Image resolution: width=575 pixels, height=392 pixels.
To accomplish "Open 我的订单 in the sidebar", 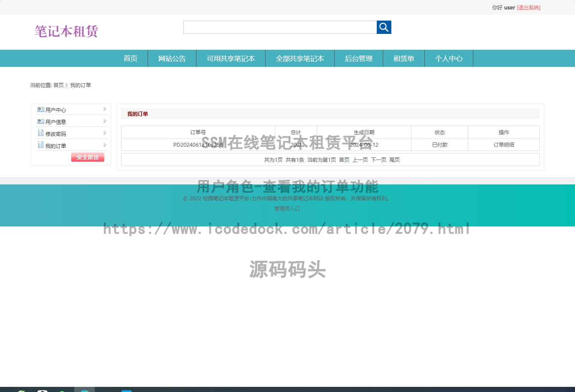I will 56,146.
